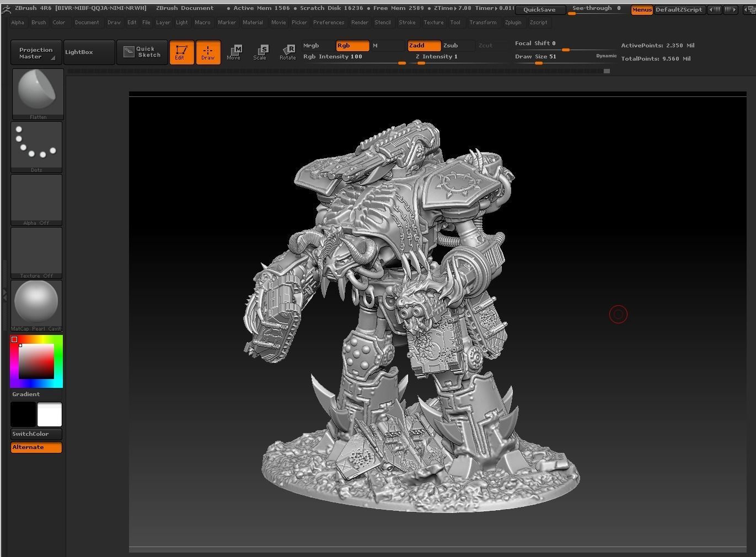Toggle M material mode
The image size is (756, 557).
388,45
